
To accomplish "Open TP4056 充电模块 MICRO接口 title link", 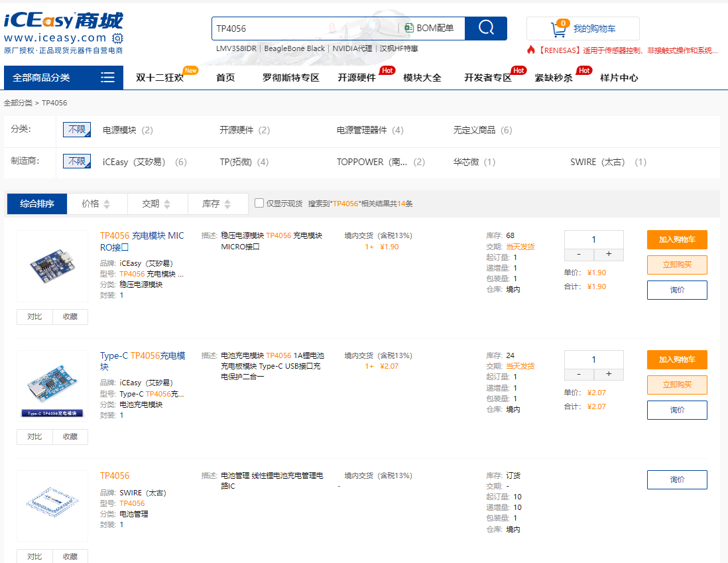I will click(142, 241).
